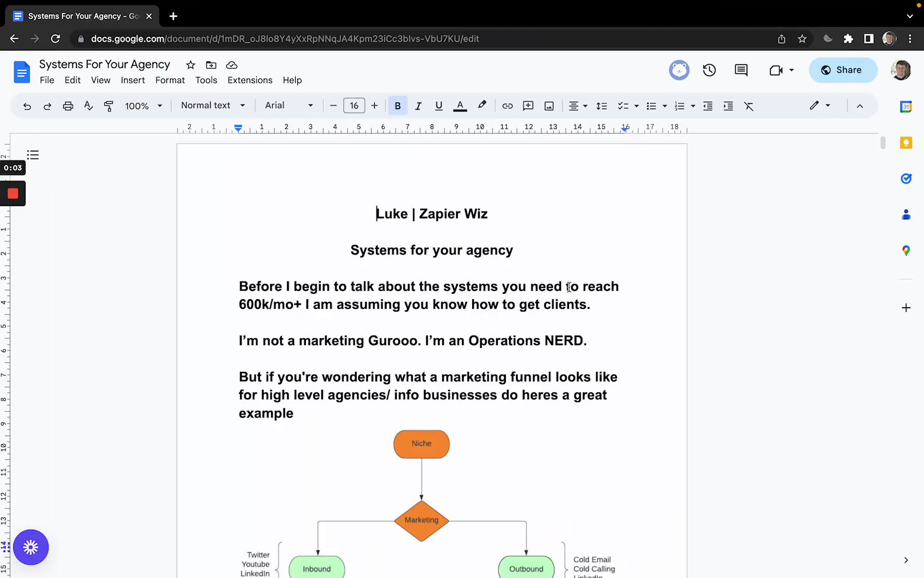Screen dimensions: 924x578
Task: Click the Share button
Action: tap(843, 70)
